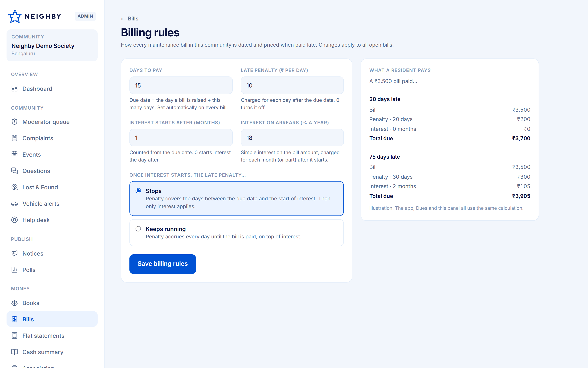Select the Keeps running radio button
This screenshot has width=588, height=368.
[x=138, y=229]
